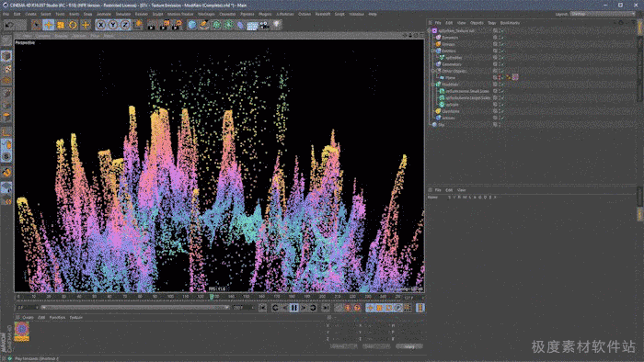Image resolution: width=644 pixels, height=362 pixels.
Task: Click the Spline Pen icon
Action: tap(204, 25)
